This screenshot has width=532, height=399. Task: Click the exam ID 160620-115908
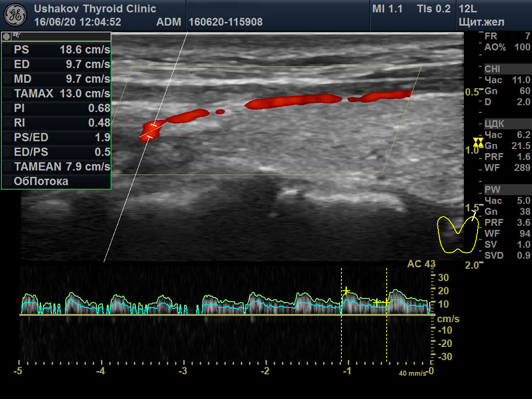point(226,22)
